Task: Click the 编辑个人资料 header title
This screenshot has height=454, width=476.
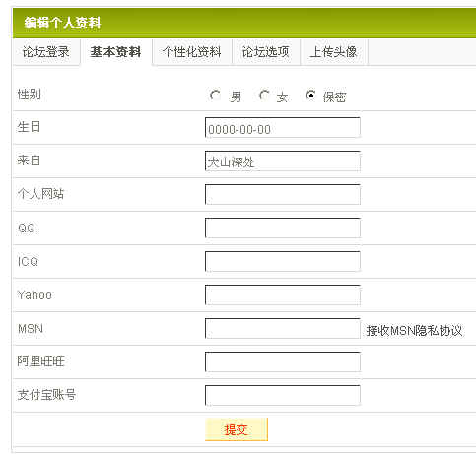Action: tap(62, 23)
